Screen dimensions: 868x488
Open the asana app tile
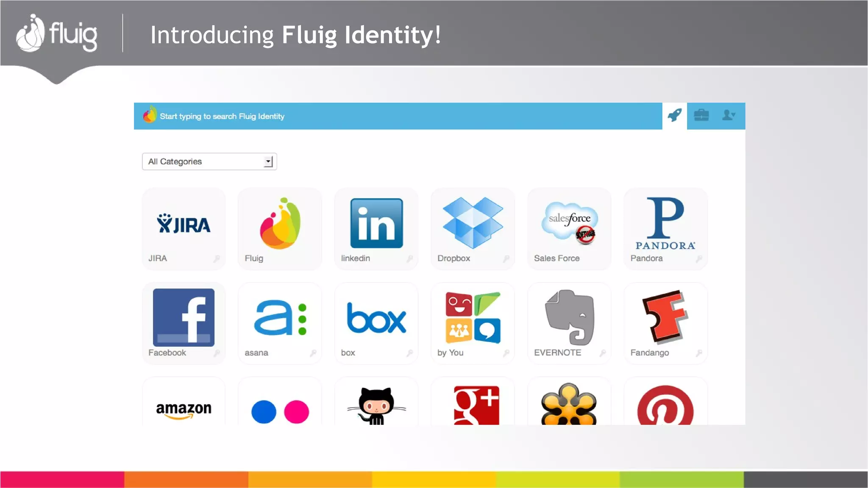[280, 323]
